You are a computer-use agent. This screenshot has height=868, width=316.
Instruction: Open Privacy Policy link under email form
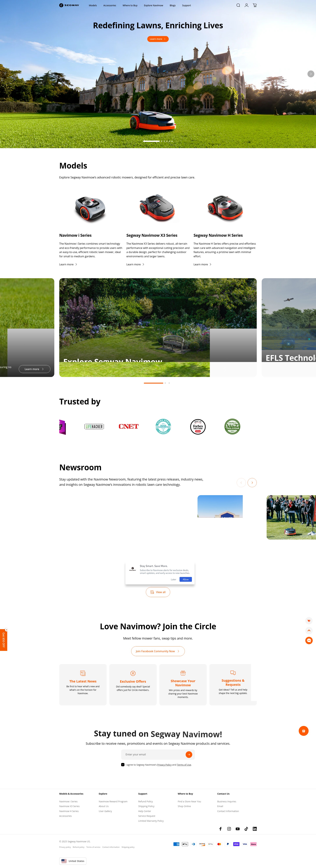coord(164,765)
